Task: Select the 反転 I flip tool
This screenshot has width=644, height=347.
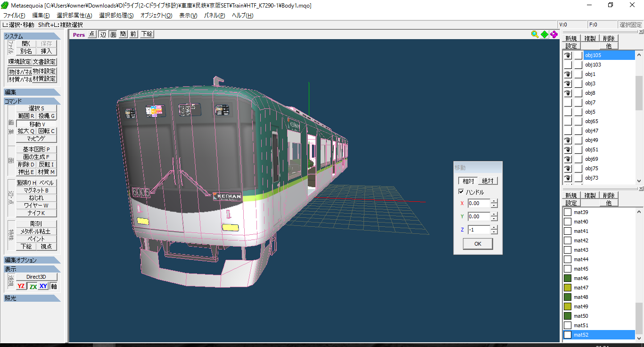Action: (x=47, y=165)
